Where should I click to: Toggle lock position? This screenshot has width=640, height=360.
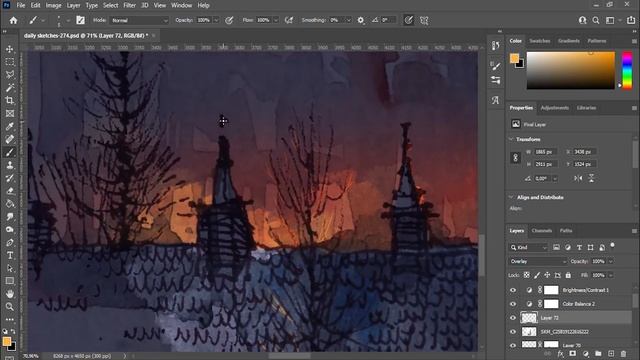(x=547, y=275)
